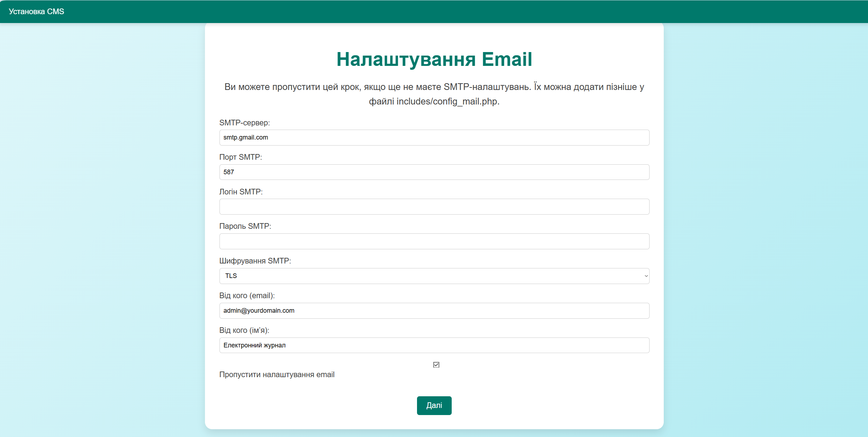
Task: Click the 'Шифрування SMTP:' label
Action: pos(255,261)
